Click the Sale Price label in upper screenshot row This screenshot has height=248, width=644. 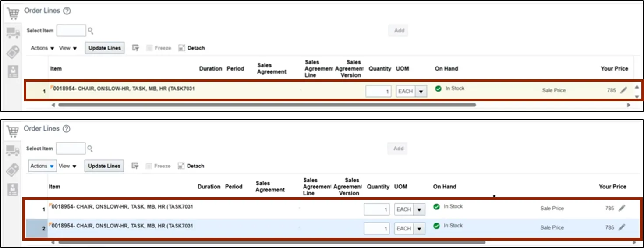pyautogui.click(x=554, y=90)
